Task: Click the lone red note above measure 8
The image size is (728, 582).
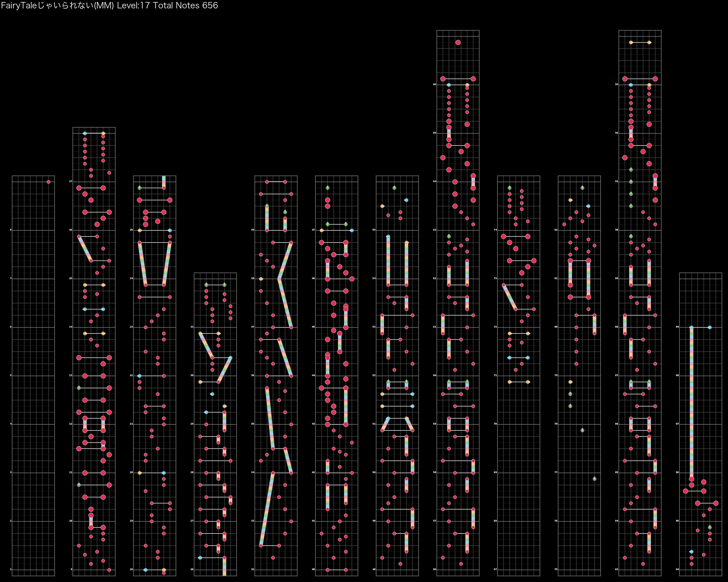Action: (48, 182)
